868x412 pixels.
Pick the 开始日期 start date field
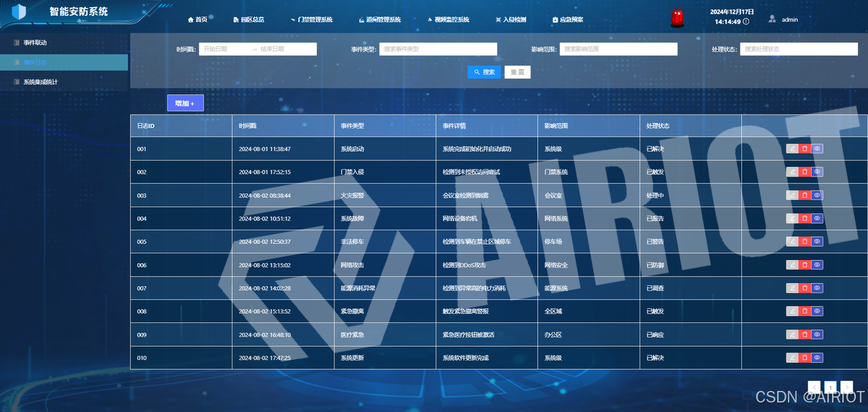click(224, 49)
